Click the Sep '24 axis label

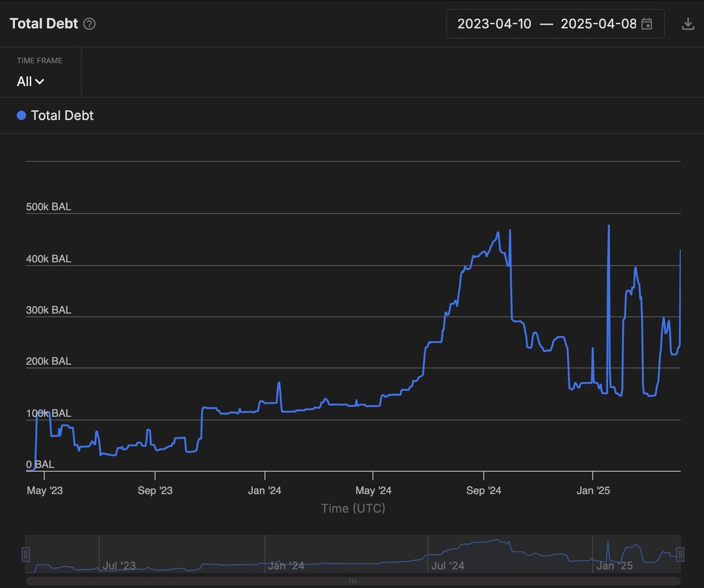point(483,491)
